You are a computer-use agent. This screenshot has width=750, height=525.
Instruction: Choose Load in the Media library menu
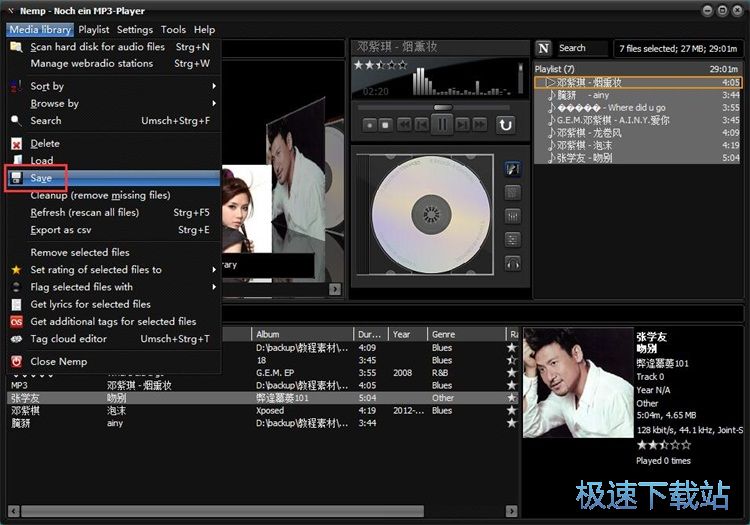tap(113, 161)
